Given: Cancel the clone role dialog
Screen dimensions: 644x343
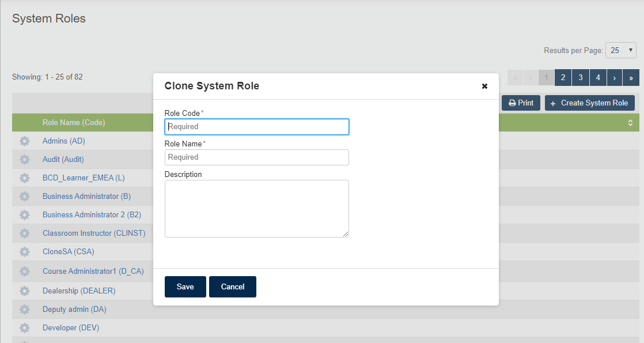Looking at the screenshot, I should (x=233, y=287).
